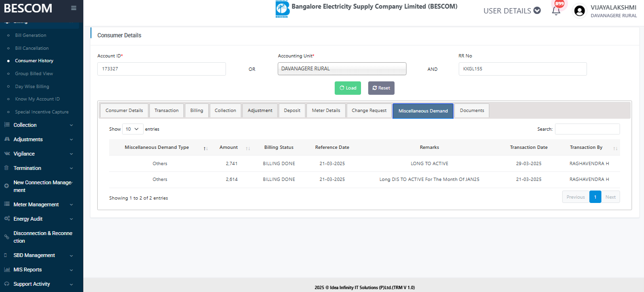The width and height of the screenshot is (644, 292).
Task: Switch to the Adjustment tab
Action: tap(260, 111)
